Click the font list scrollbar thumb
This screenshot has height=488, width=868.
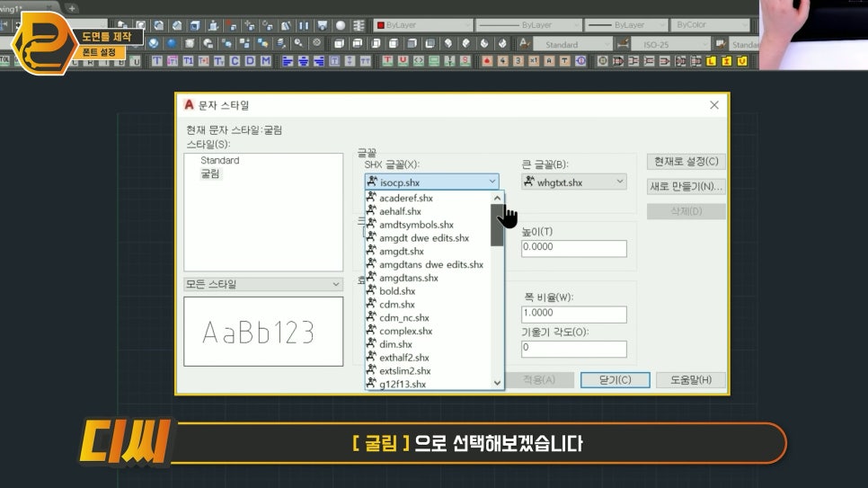(497, 225)
